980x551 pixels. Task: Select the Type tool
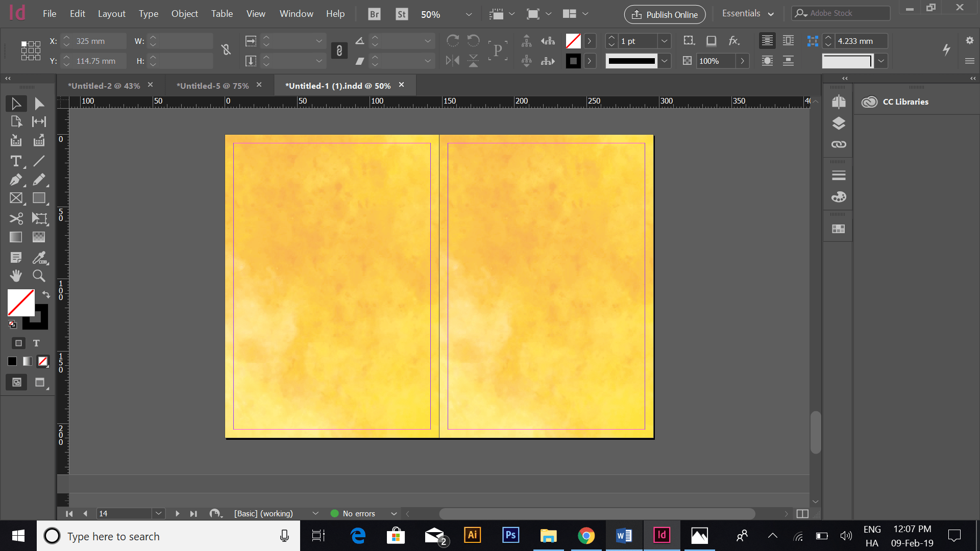pos(16,161)
